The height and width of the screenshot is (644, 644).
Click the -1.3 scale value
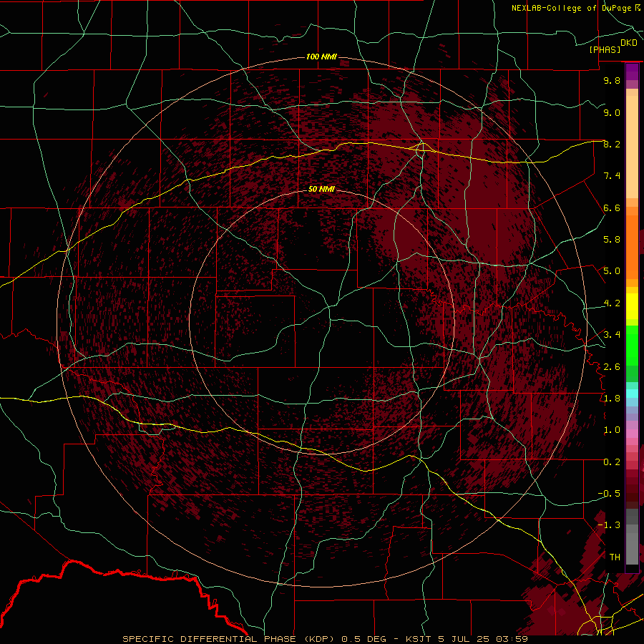click(x=609, y=525)
